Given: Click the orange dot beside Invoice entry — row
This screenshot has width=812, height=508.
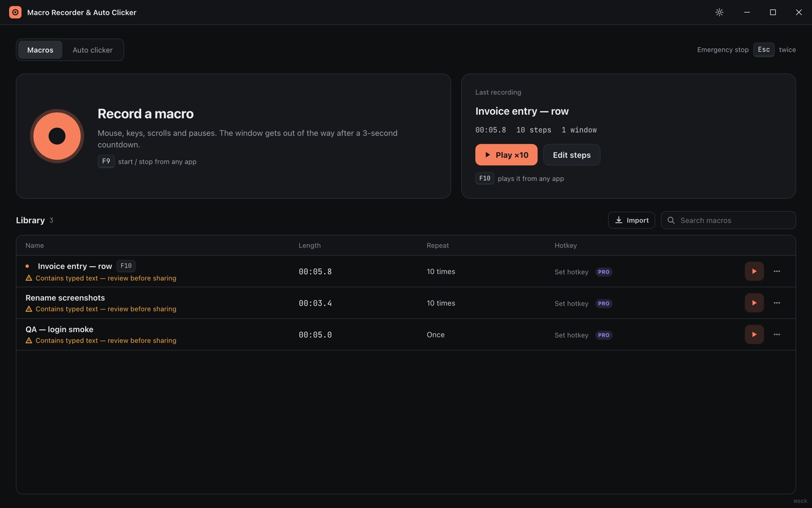Looking at the screenshot, I should [27, 266].
